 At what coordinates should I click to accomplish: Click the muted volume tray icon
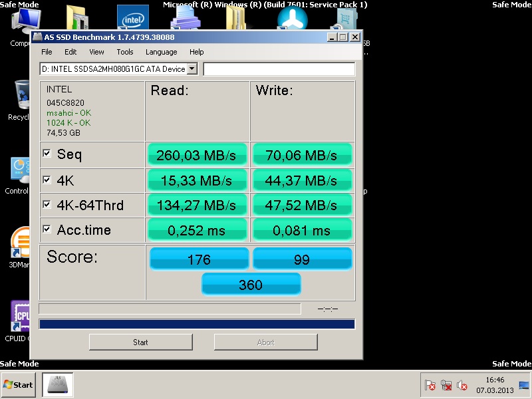tap(462, 385)
